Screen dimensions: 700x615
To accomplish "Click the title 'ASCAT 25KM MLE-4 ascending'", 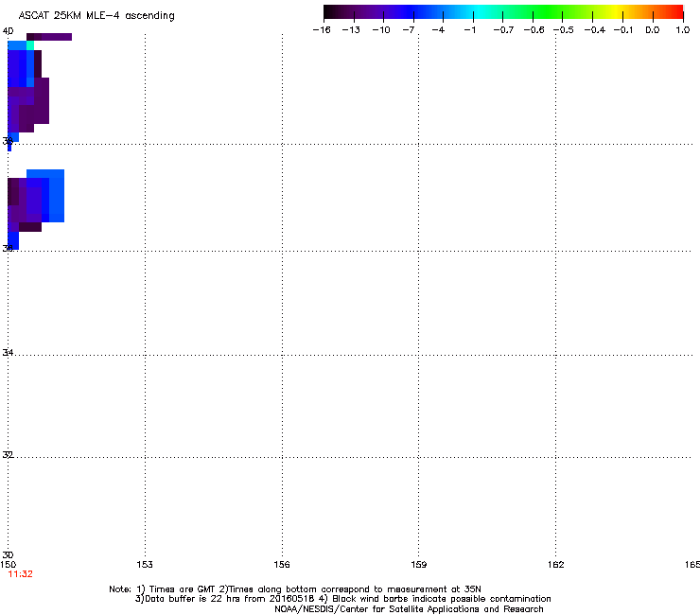I will (x=96, y=16).
